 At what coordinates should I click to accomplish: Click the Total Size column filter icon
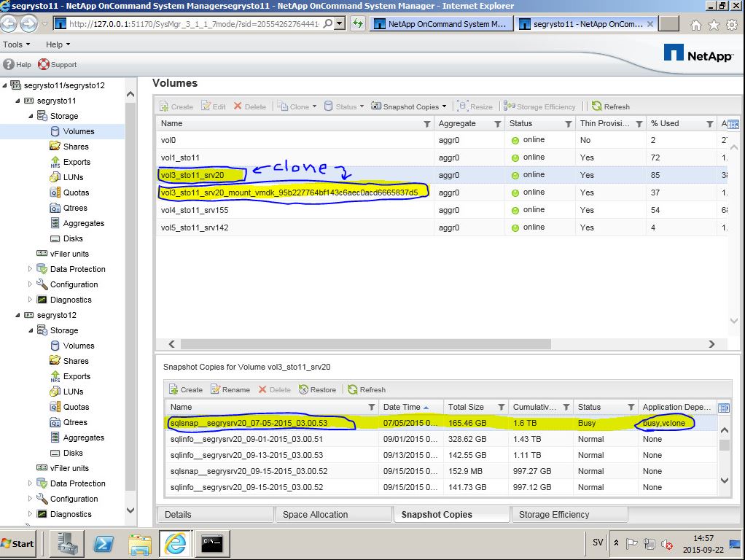[502, 407]
